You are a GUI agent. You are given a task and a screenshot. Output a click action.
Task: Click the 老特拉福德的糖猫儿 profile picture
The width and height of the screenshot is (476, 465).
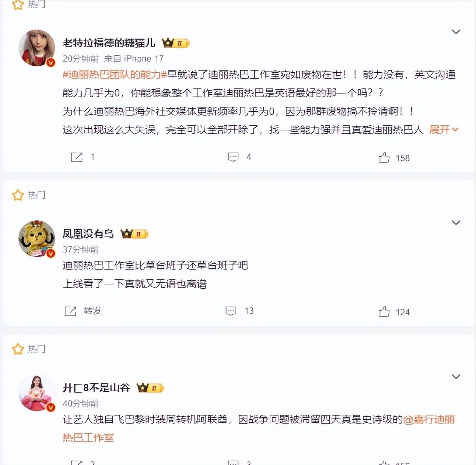click(x=37, y=48)
